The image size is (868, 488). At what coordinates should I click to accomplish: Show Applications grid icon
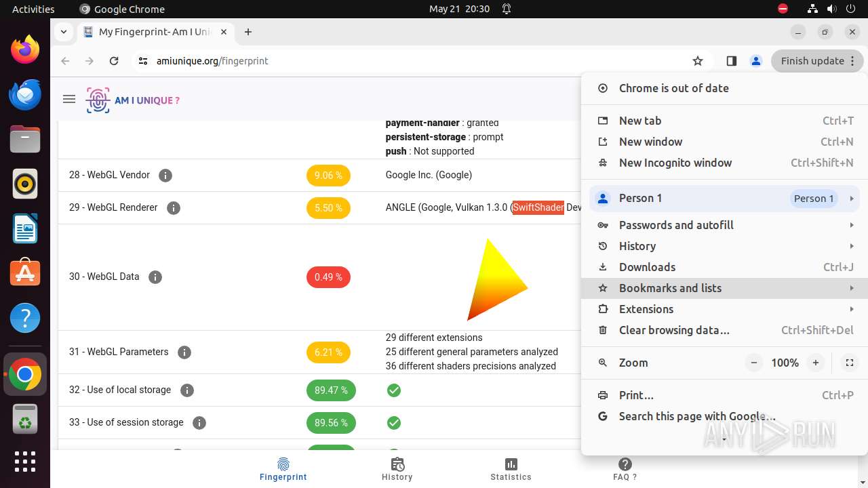coord(25,462)
